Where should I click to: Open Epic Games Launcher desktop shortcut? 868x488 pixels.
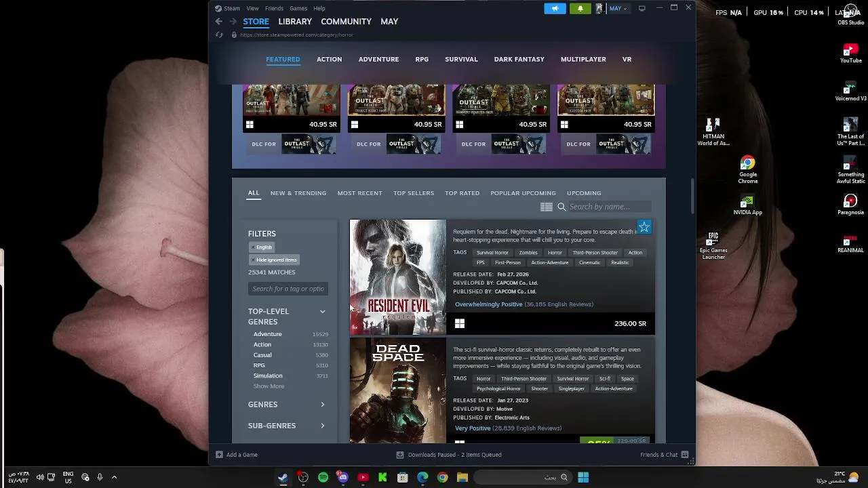713,245
